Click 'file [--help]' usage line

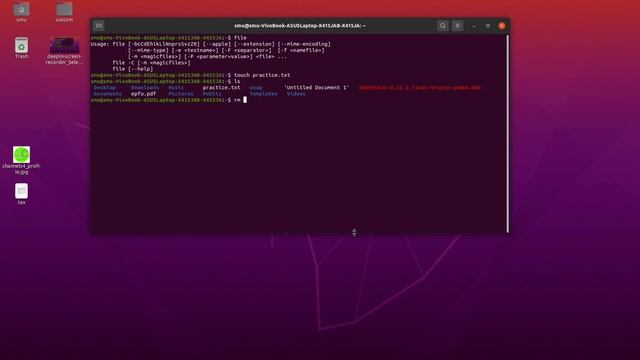click(x=133, y=69)
